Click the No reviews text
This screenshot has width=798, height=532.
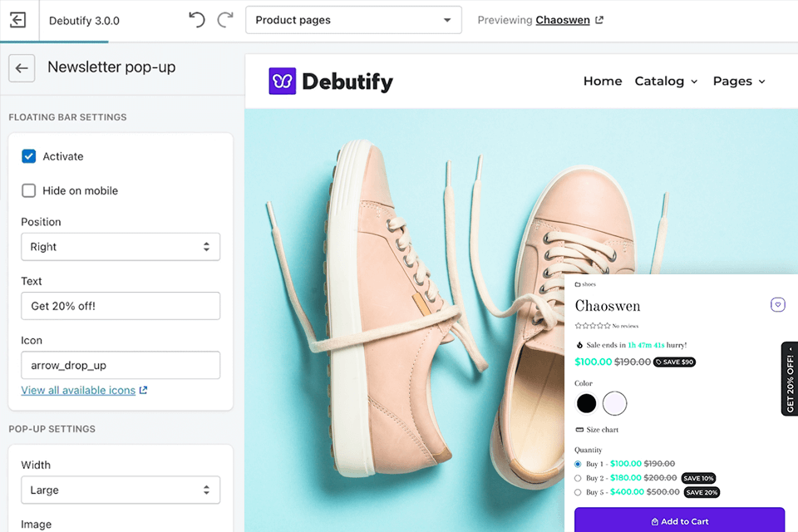coord(625,326)
